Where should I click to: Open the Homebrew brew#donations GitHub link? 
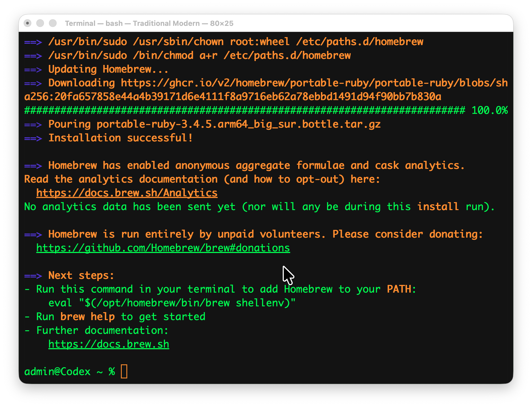coord(163,248)
